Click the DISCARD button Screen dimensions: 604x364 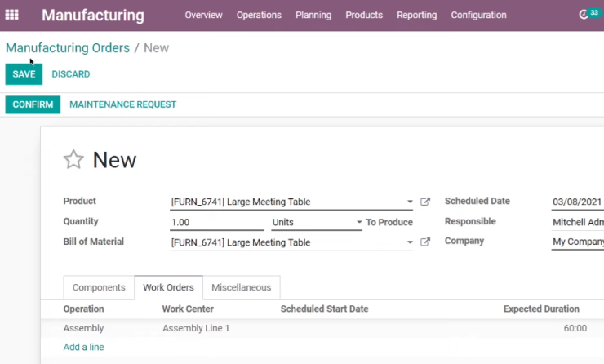(x=71, y=74)
